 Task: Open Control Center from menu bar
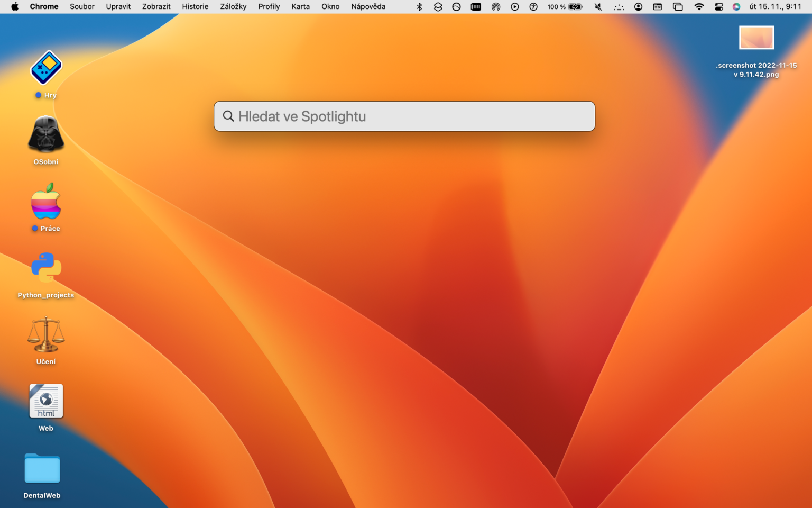pos(718,7)
